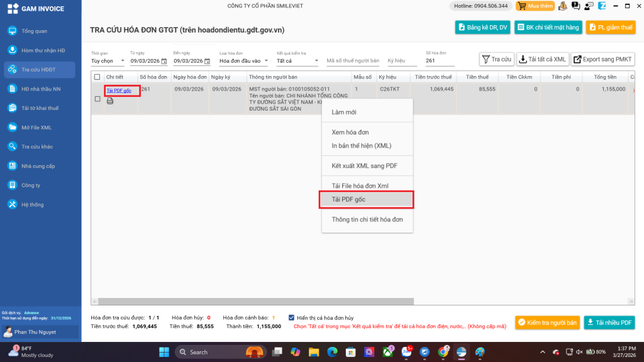Tick the select-all checkbox in table header
Screen dimensions: 644x362
tap(97, 77)
